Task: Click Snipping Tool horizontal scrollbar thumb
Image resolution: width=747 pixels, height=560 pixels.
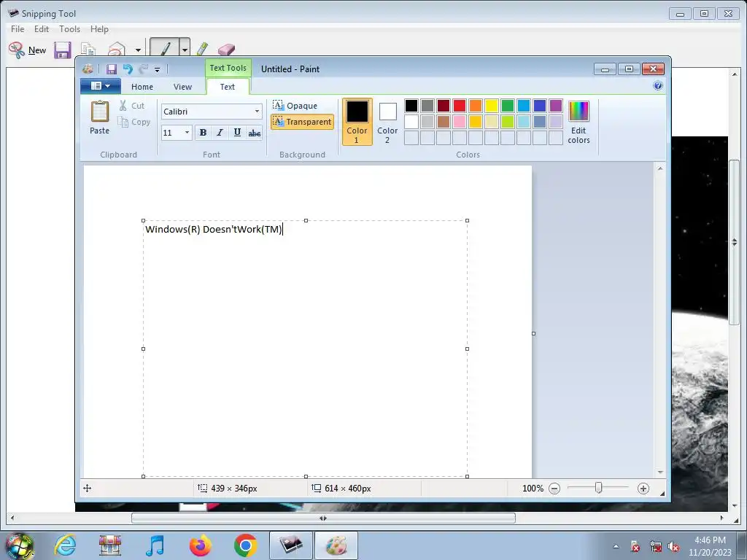Action: pos(323,518)
